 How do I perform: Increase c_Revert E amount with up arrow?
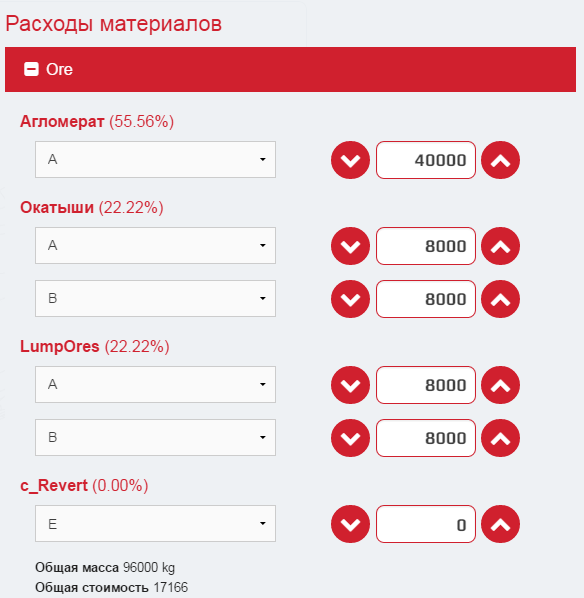click(500, 524)
